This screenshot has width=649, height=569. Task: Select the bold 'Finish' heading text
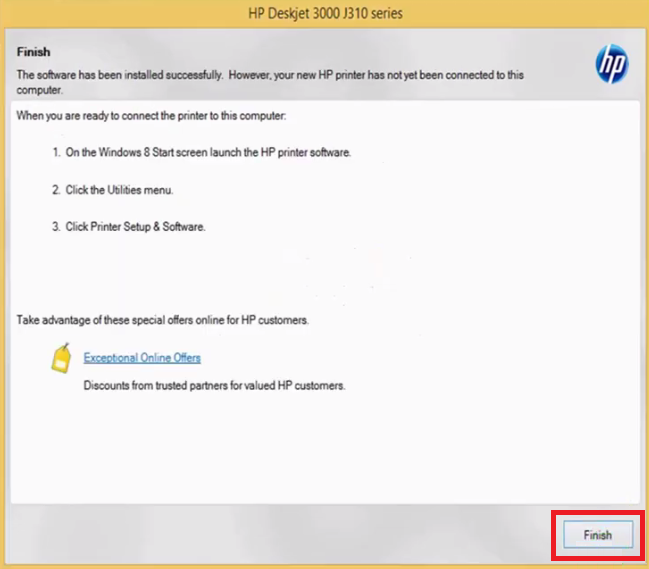click(x=34, y=52)
